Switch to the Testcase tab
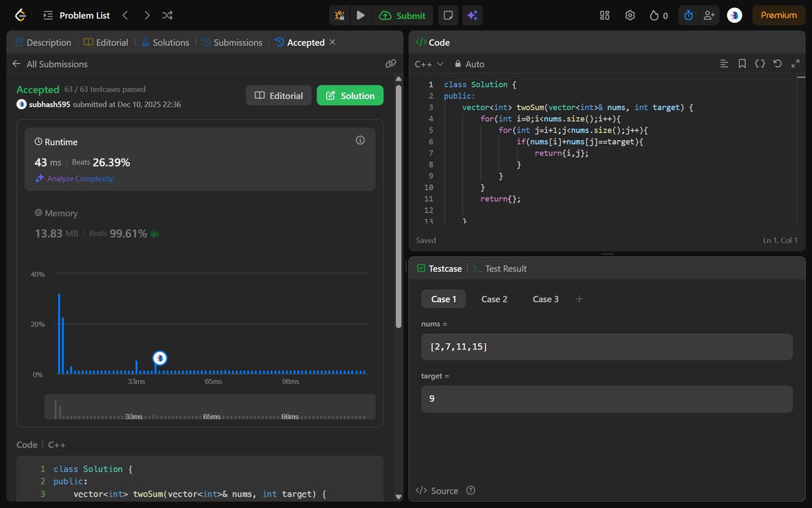 (439, 268)
